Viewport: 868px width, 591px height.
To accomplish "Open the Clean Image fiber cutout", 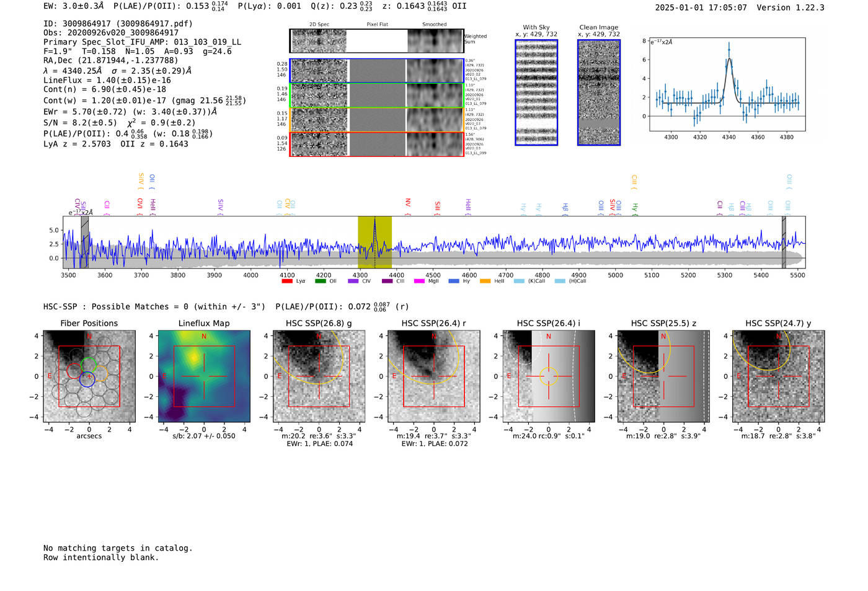I will [x=599, y=92].
